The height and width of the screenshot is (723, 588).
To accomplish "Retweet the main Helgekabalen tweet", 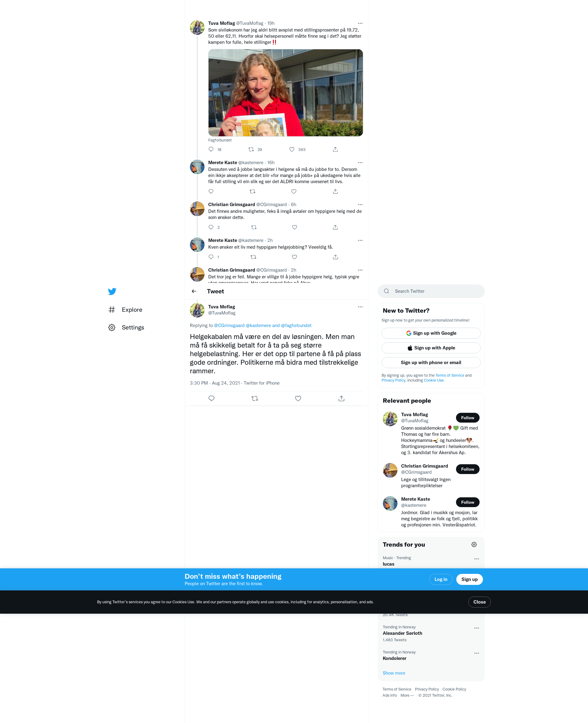I will click(x=255, y=398).
